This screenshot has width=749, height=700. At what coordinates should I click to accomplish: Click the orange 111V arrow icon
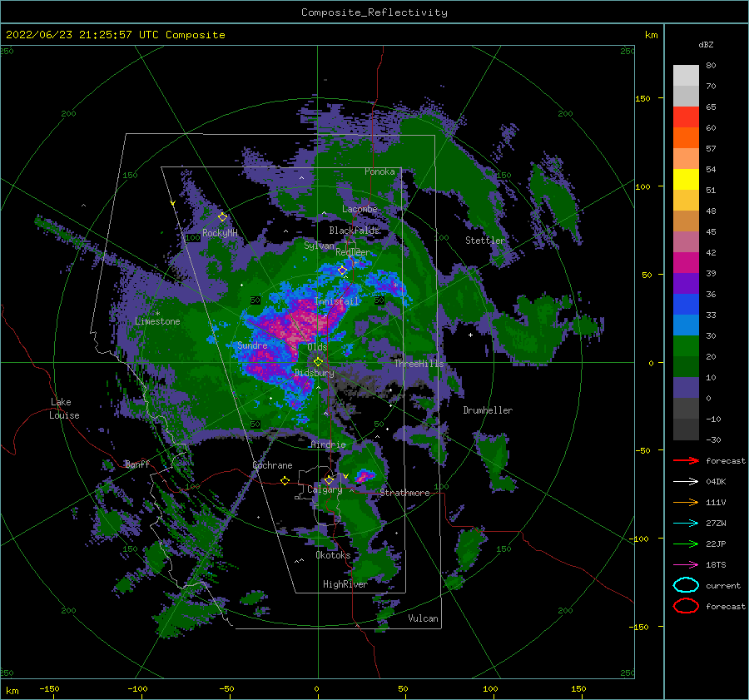(686, 502)
